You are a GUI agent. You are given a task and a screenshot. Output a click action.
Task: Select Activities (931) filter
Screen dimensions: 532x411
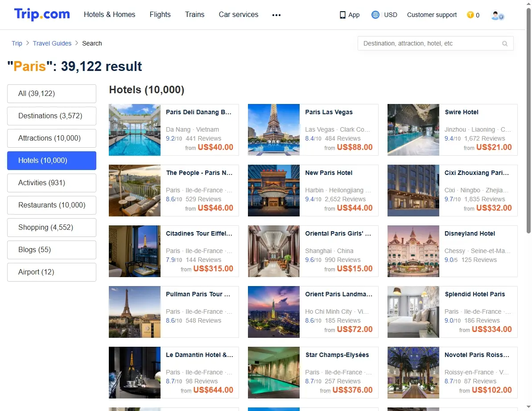click(x=52, y=183)
